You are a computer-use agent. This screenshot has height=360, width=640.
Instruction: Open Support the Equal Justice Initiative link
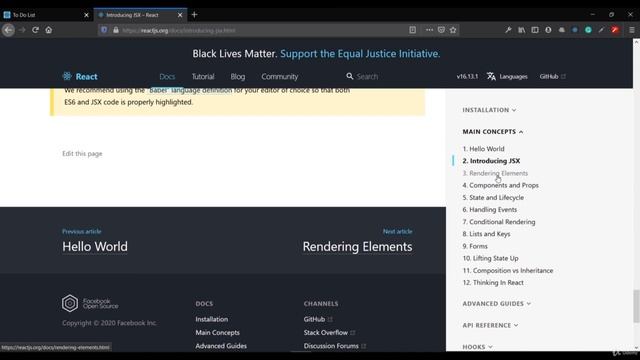[360, 53]
